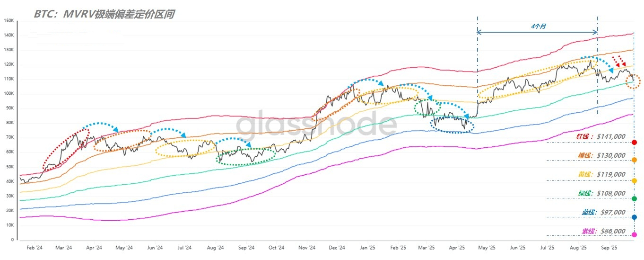Click the 150K y-axis label
This screenshot has height=260, width=644.
8,20
